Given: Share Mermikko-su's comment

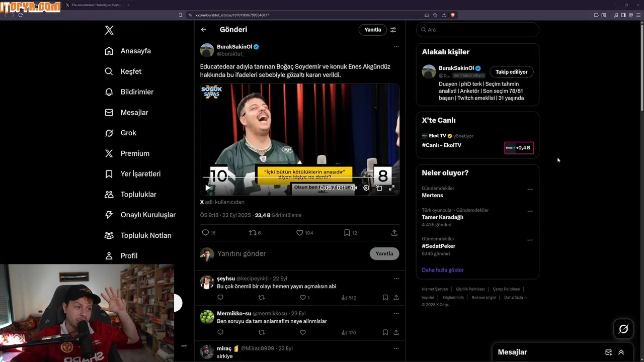Looking at the screenshot, I should coord(396,332).
